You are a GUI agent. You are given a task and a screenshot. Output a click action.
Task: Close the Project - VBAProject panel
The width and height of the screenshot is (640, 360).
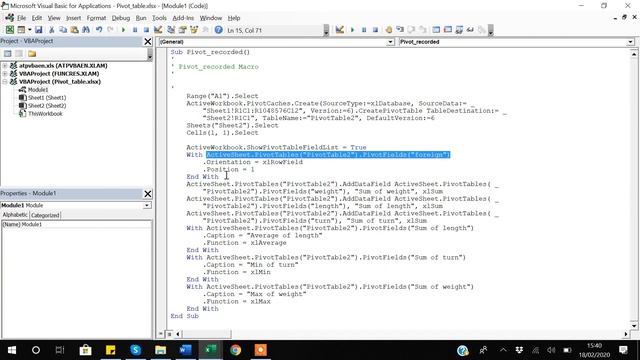coord(147,41)
